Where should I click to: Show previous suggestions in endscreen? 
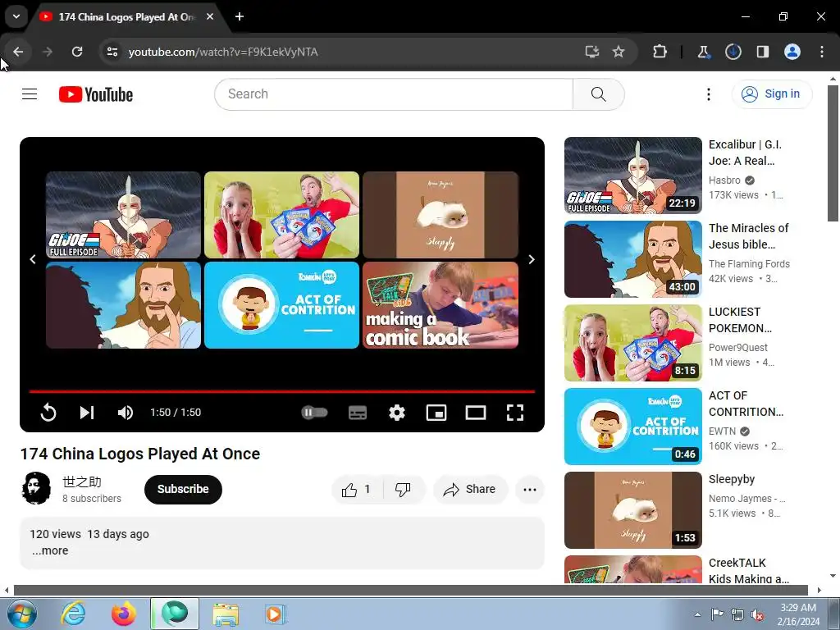[33, 259]
